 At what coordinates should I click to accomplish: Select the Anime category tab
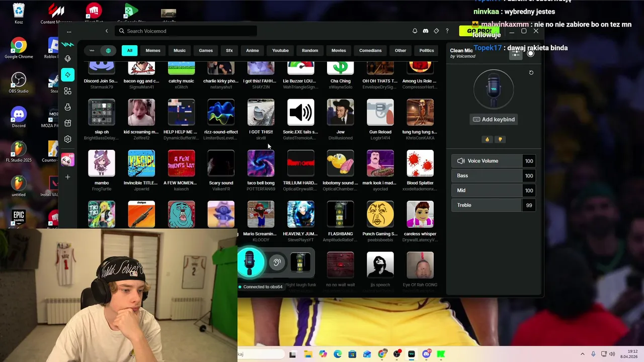(253, 50)
